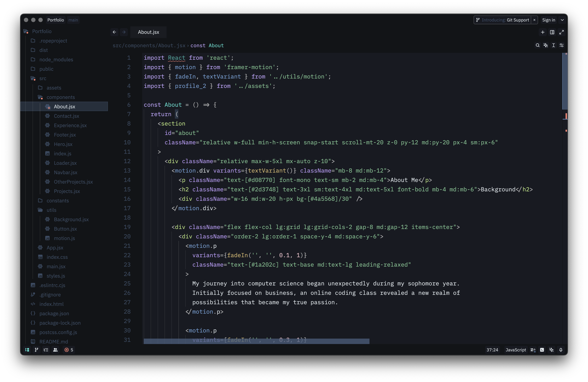The height and width of the screenshot is (382, 588).
Task: Open the Introducing Git Support announcement
Action: pos(503,20)
